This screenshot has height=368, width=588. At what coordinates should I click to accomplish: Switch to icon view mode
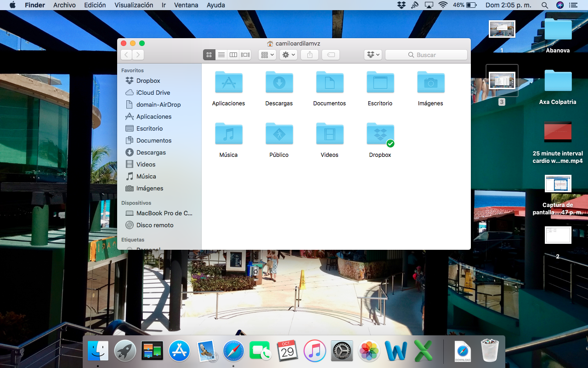point(209,55)
